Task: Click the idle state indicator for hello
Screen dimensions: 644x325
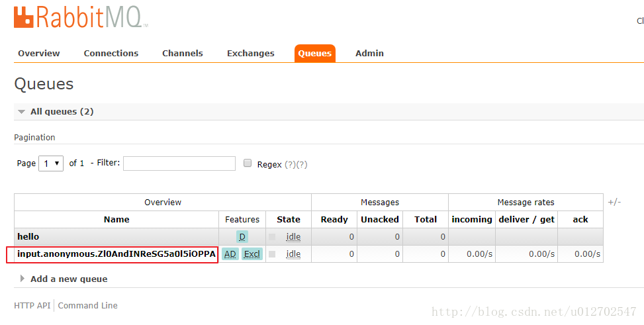Action: (x=293, y=237)
